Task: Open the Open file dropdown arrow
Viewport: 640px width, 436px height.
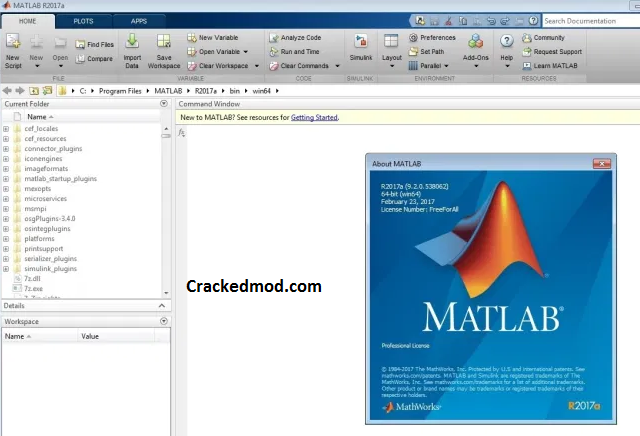Action: [x=60, y=66]
